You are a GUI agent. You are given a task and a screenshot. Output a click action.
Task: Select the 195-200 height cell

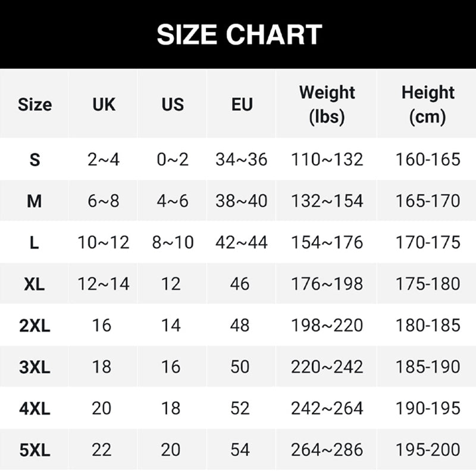pyautogui.click(x=428, y=450)
